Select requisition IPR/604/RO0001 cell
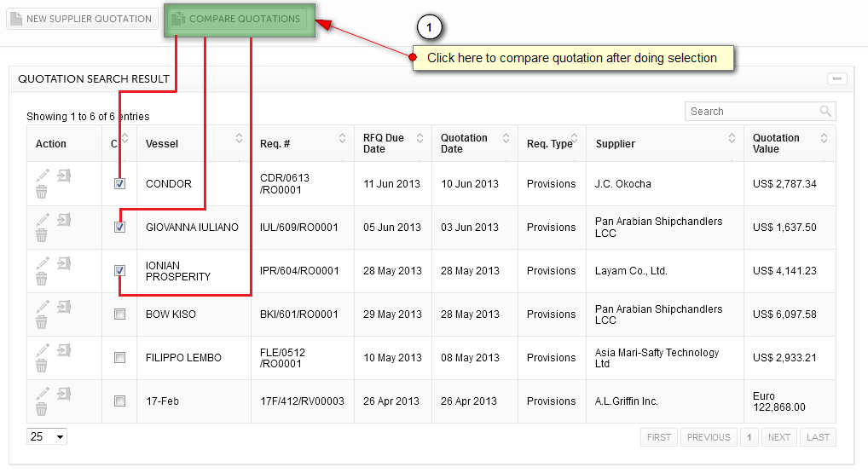Screen dimensions: 868x473 [303, 270]
